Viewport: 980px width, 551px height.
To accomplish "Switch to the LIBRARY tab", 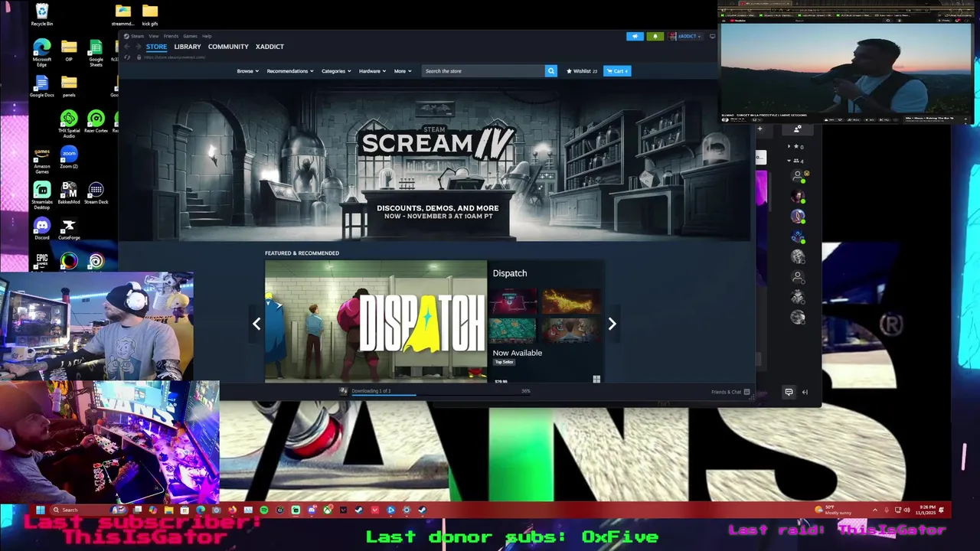I will tap(188, 47).
